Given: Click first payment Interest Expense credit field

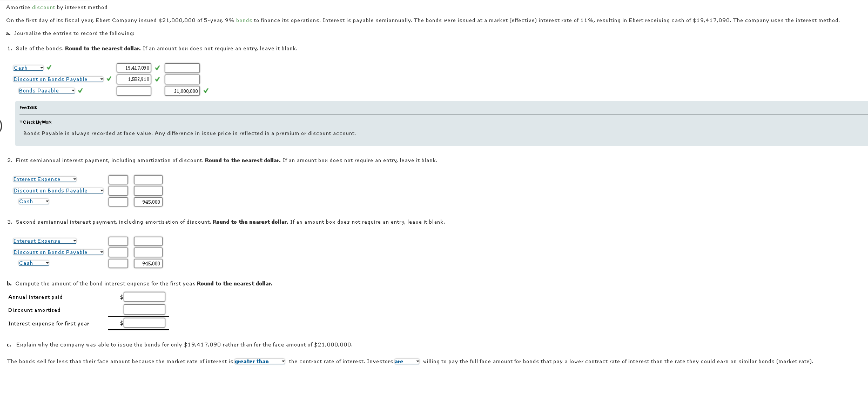Looking at the screenshot, I should (x=148, y=179).
